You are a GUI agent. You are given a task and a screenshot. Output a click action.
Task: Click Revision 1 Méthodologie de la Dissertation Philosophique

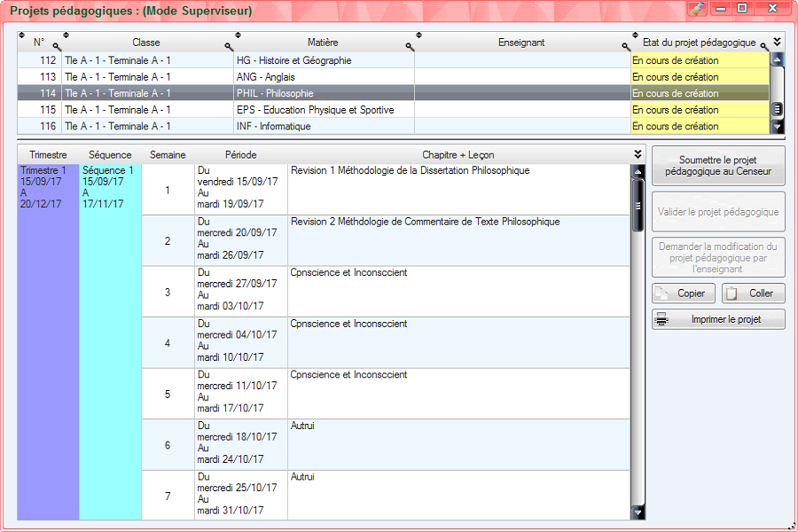click(411, 170)
